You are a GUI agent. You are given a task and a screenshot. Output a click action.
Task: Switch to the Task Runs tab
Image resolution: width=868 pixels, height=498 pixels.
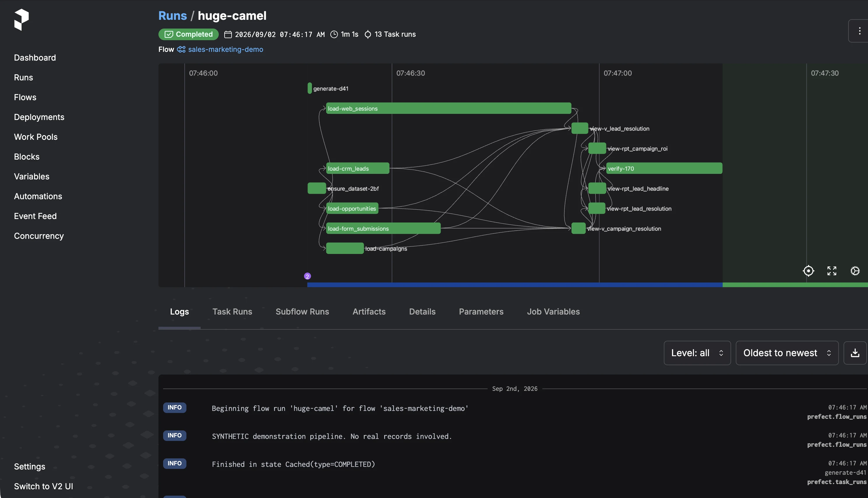(232, 312)
